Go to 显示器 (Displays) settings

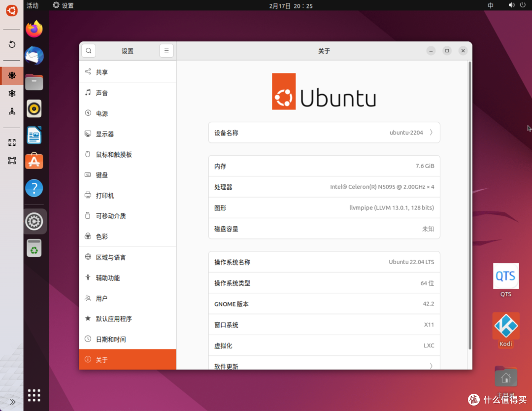tap(128, 134)
